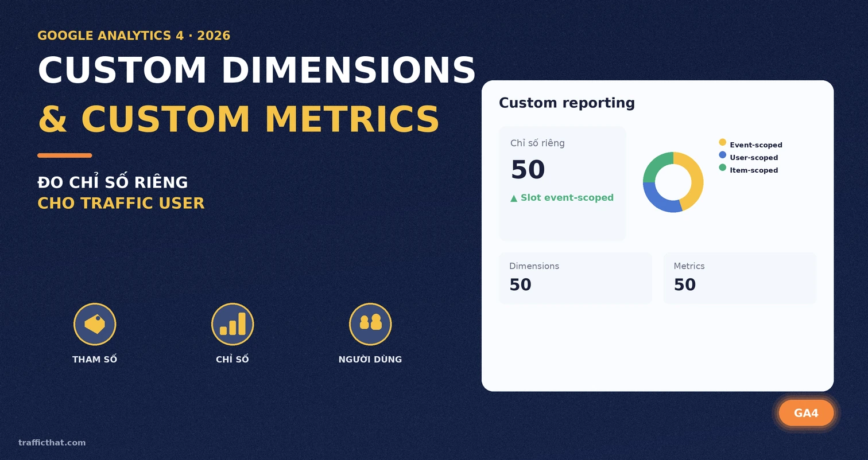868x460 pixels.
Task: Click the 'CHO TRAFFIC USER' subtitle
Action: click(121, 203)
